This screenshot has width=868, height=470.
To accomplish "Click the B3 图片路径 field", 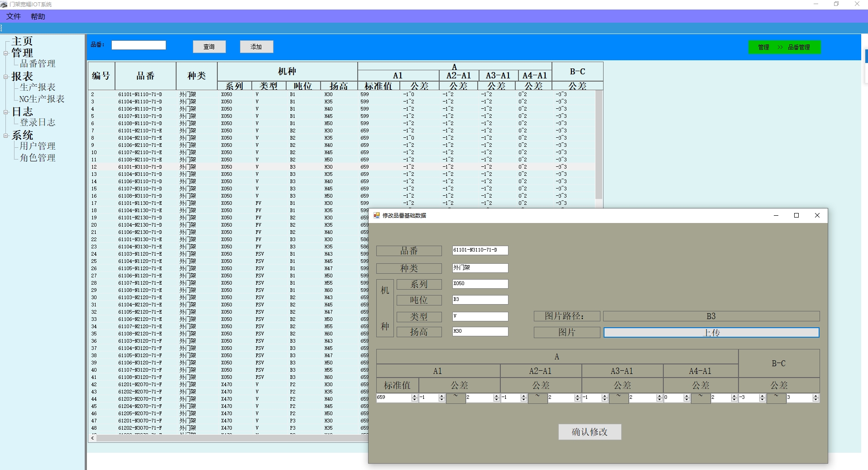I will 711,316.
